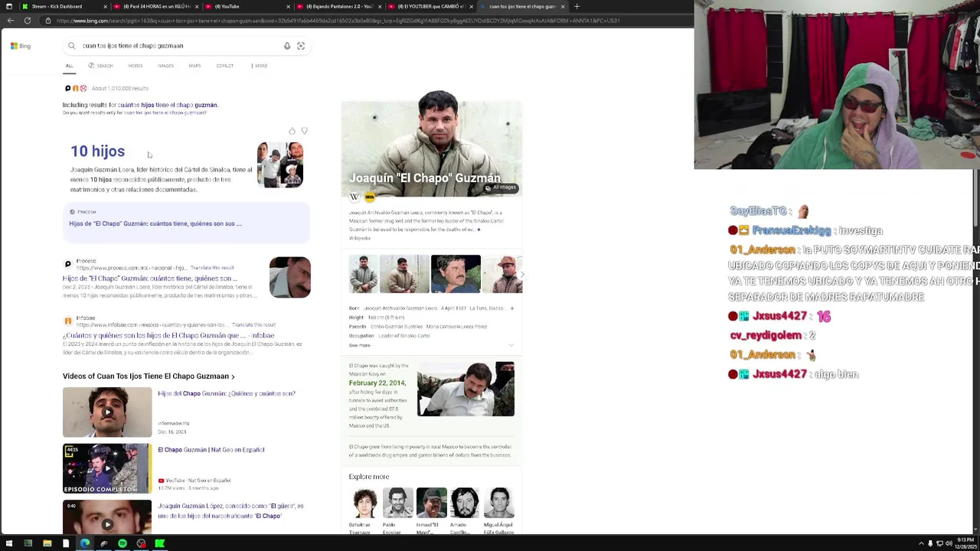Expand the Born information row
980x551 pixels.
tap(511, 308)
